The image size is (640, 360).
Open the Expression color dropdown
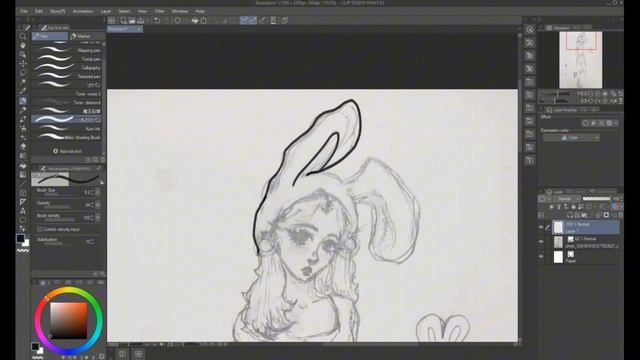click(x=571, y=138)
